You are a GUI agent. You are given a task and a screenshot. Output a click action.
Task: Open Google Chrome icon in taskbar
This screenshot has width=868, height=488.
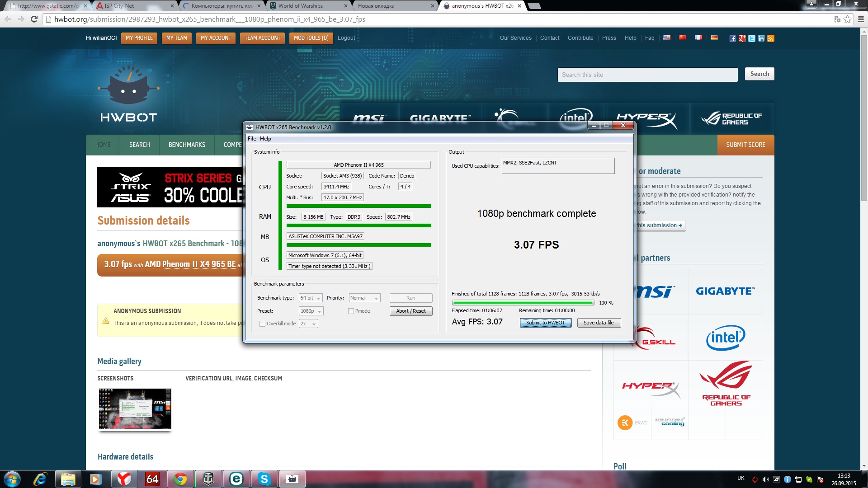[x=180, y=479]
